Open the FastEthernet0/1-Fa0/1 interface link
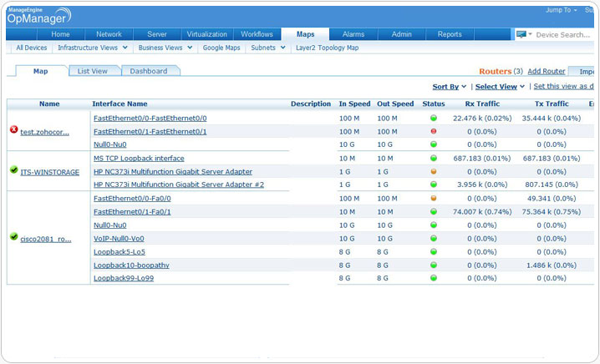 pos(132,212)
